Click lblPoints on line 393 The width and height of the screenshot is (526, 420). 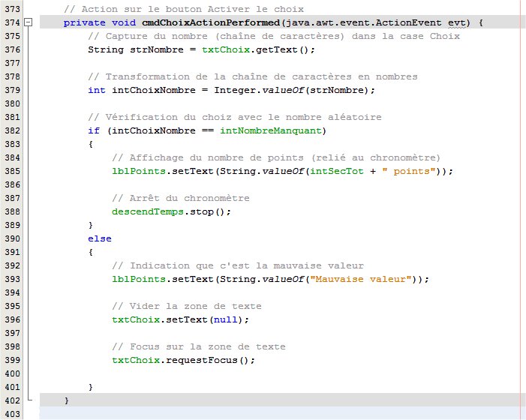click(x=139, y=279)
